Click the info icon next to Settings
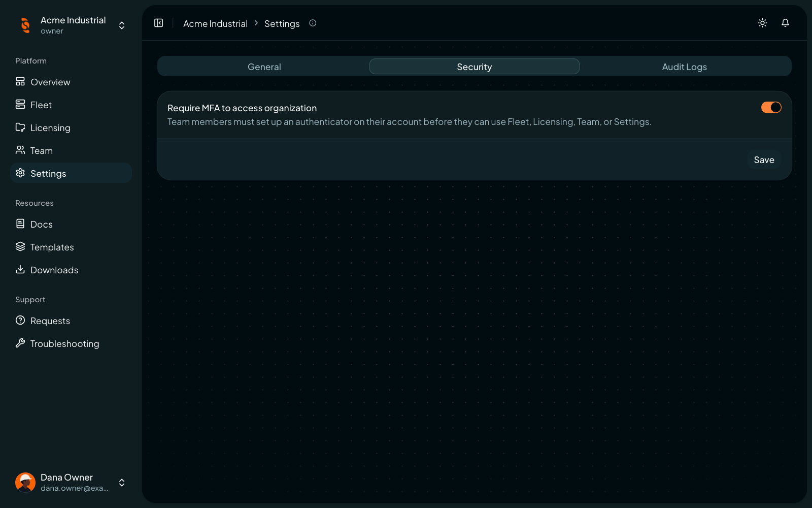The width and height of the screenshot is (812, 508). coord(313,23)
